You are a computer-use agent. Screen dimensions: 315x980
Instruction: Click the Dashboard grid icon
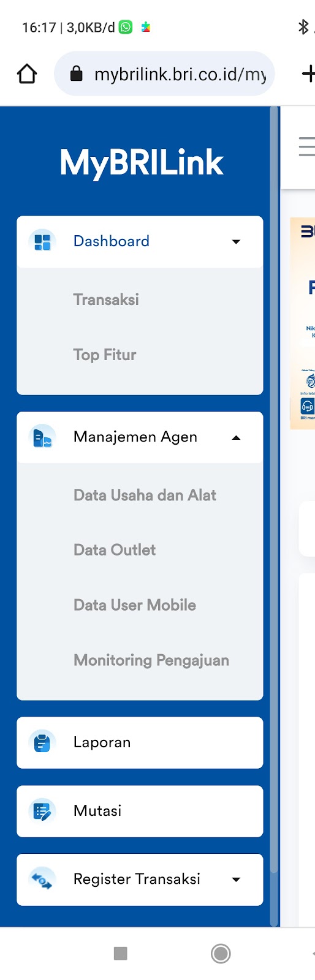click(x=42, y=241)
